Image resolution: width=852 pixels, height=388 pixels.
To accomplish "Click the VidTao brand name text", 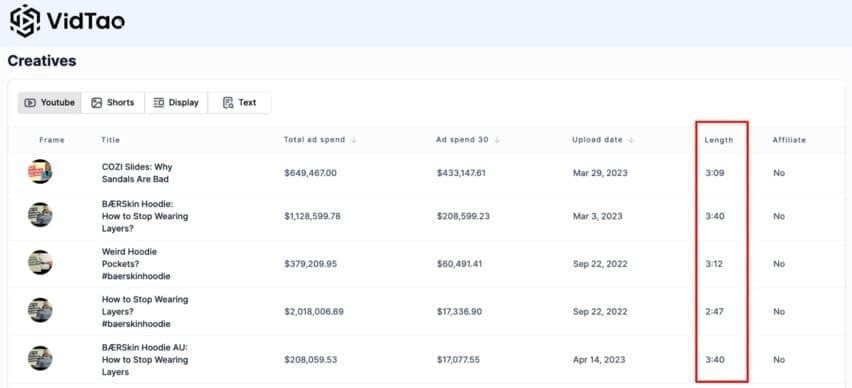I will [86, 21].
